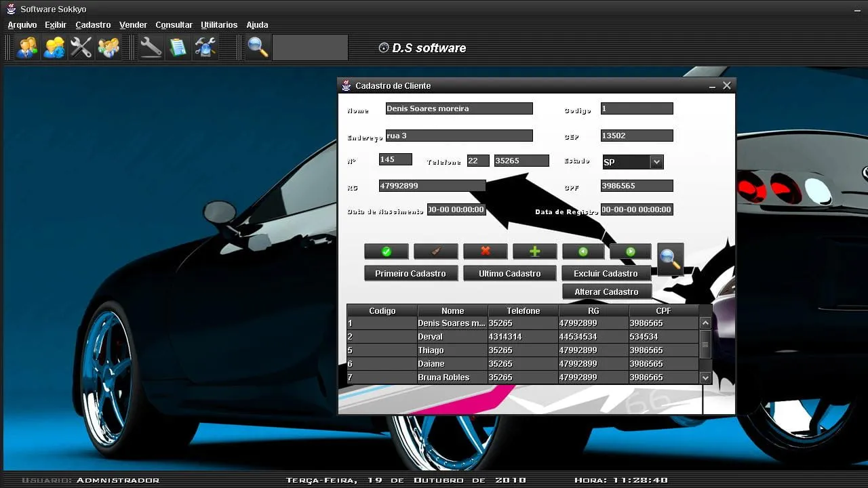Select the Daiane row in the table

[x=523, y=364]
